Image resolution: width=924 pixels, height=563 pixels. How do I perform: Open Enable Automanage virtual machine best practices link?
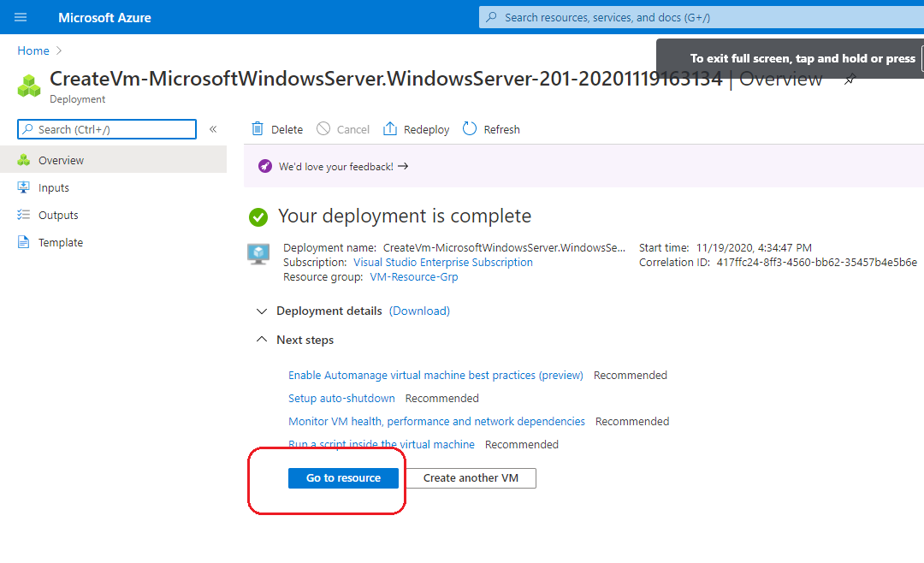point(435,376)
